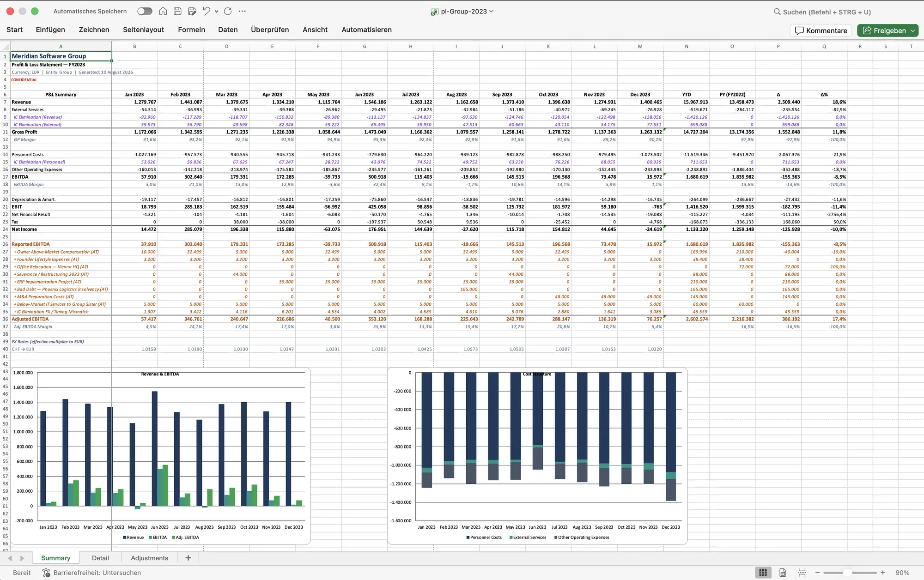This screenshot has width=924, height=580.
Task: Select column header B
Action: tap(134, 46)
